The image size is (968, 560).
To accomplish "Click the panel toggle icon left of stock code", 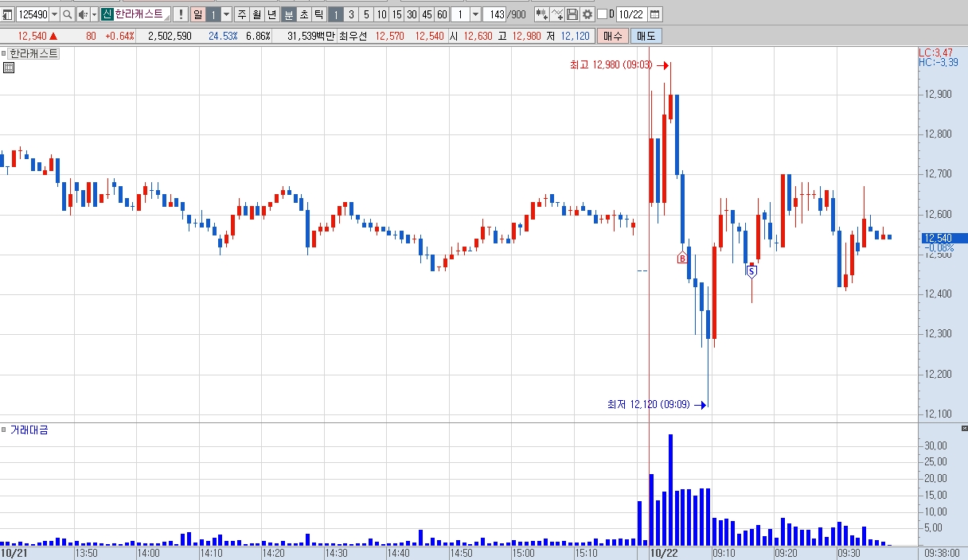I will tap(7, 14).
